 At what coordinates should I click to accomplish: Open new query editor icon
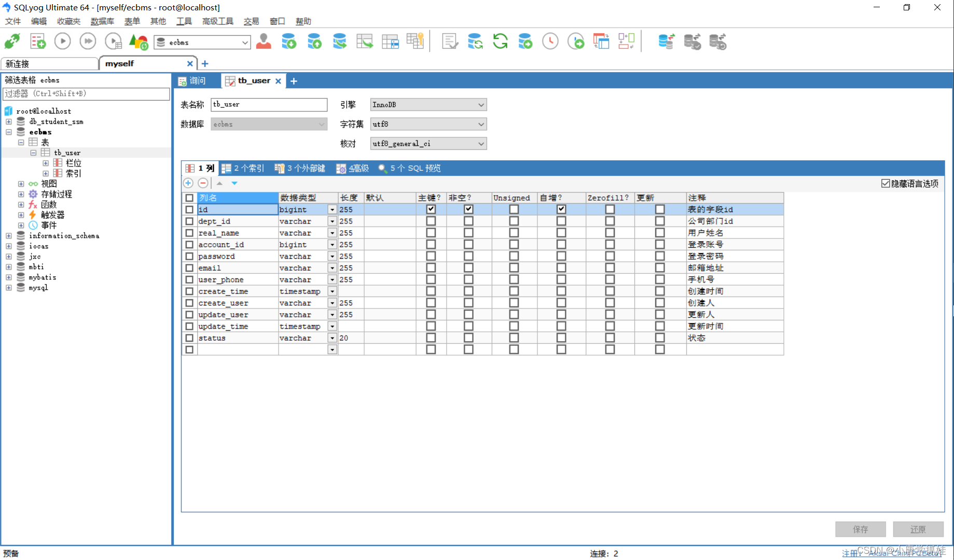click(x=37, y=41)
